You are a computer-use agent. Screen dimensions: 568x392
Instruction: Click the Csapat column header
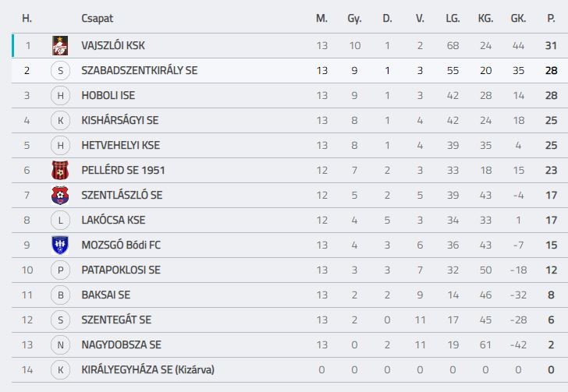click(97, 19)
